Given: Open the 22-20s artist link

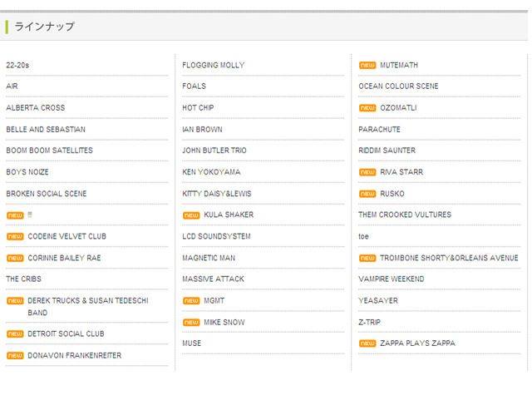Looking at the screenshot, I should [x=17, y=65].
